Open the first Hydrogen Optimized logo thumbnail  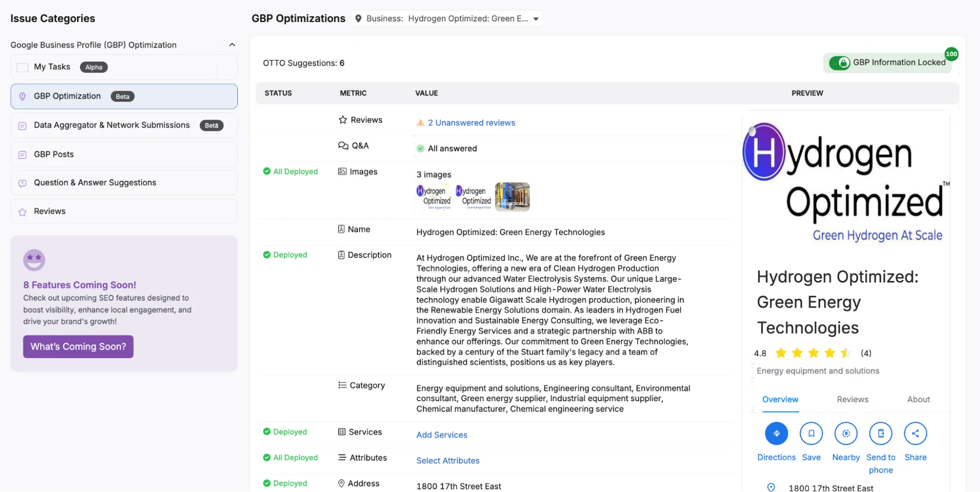(433, 197)
